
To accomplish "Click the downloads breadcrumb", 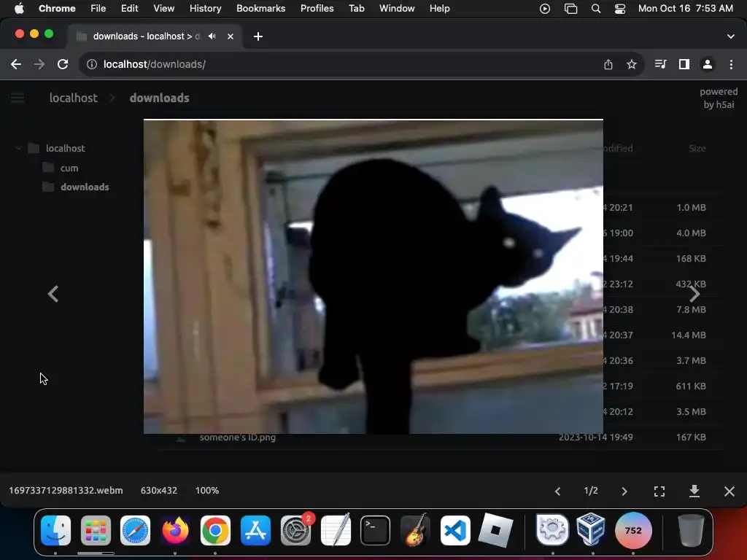I will pos(160,98).
